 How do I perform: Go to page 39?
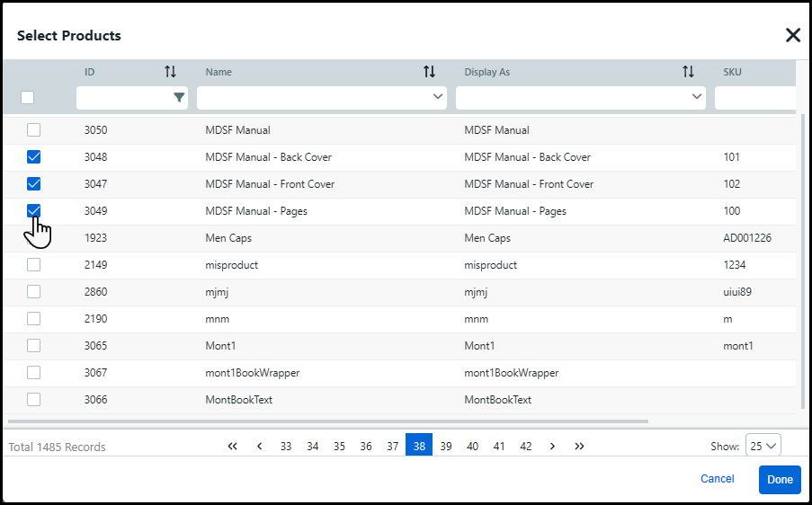coord(446,446)
